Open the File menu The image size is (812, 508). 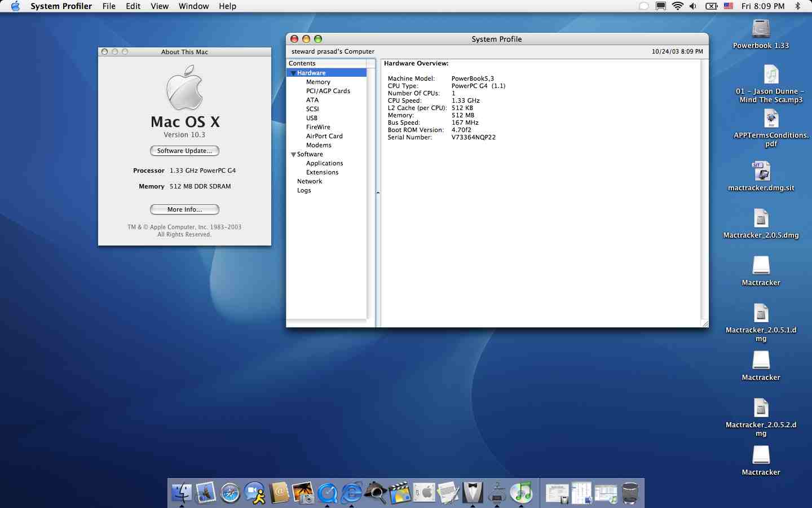click(109, 6)
